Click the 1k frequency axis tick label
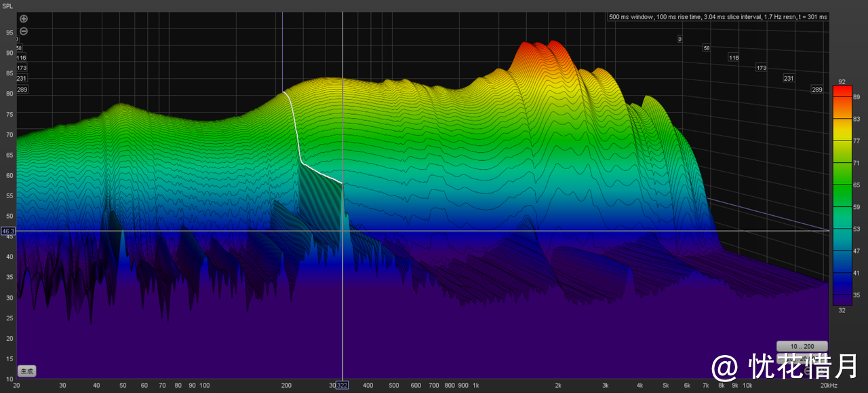 point(475,386)
